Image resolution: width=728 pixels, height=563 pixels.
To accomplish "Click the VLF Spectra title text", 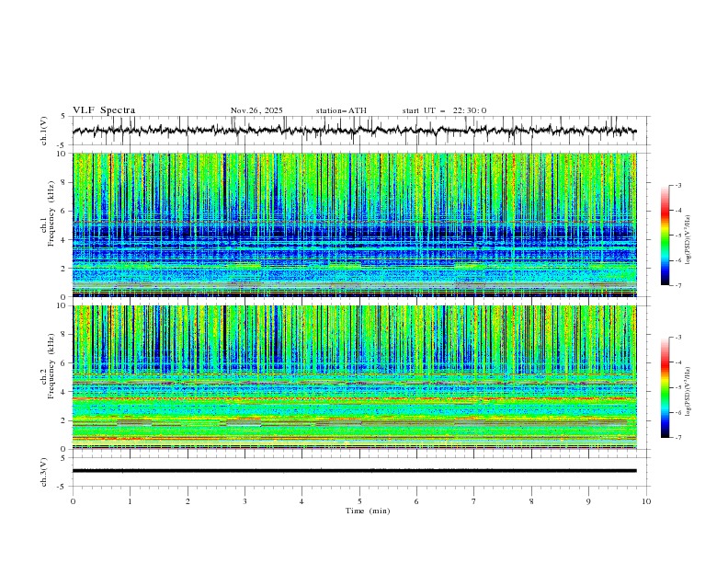I will point(104,110).
